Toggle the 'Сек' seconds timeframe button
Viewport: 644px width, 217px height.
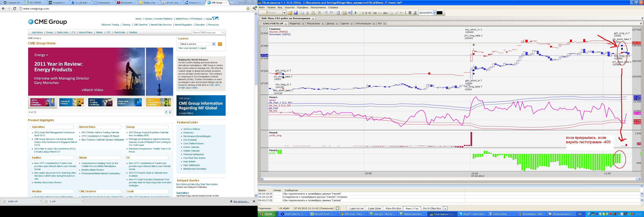[375, 13]
